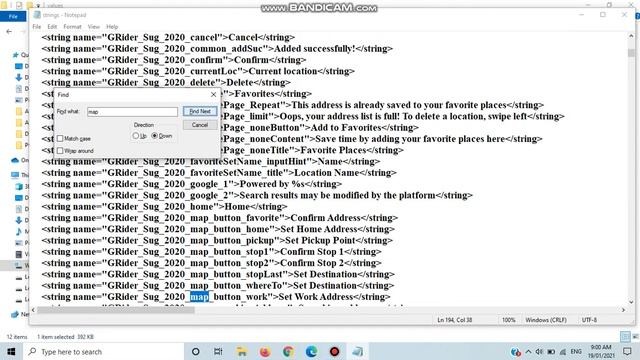Launch Chrome from the taskbar
This screenshot has height=360, width=640.
[x=288, y=351]
